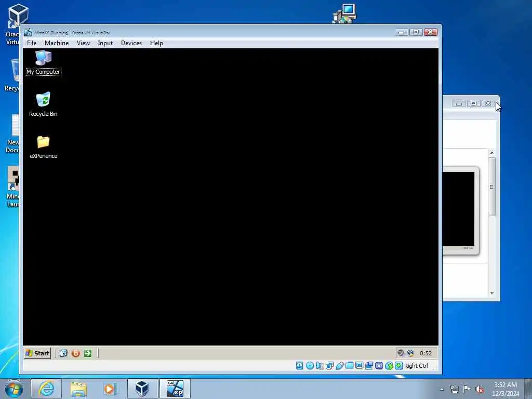Open the File menu of the VM window
Screen dimensions: 532x399
[x=32, y=43]
